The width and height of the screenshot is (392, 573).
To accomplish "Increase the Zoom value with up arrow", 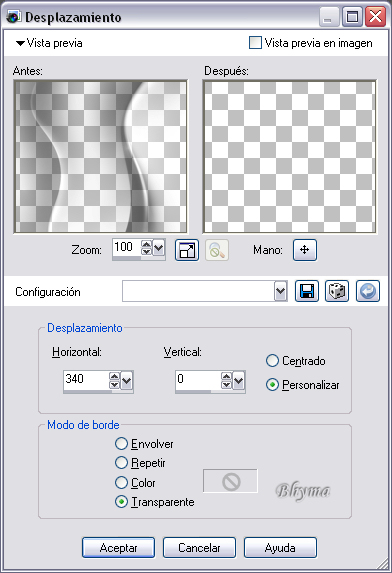I will pos(146,244).
